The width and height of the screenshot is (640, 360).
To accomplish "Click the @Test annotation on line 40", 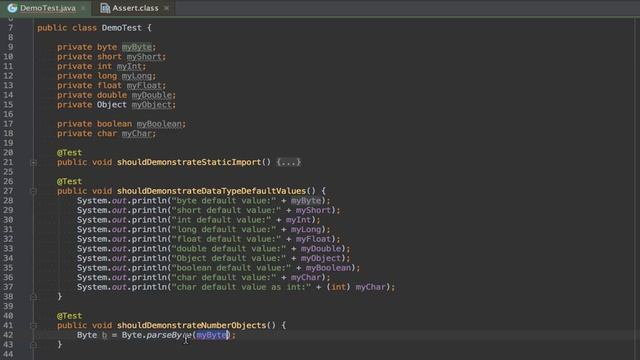I will (69, 316).
